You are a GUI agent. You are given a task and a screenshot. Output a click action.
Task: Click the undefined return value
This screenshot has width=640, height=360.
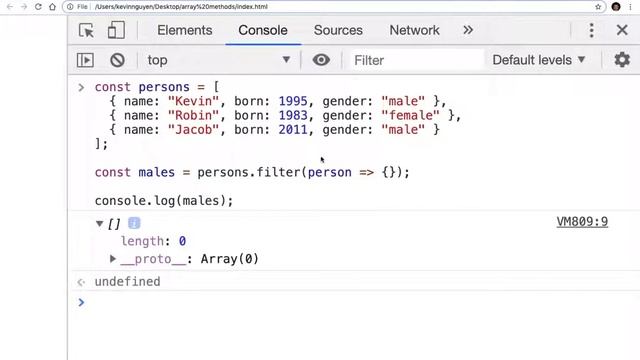[x=127, y=282]
